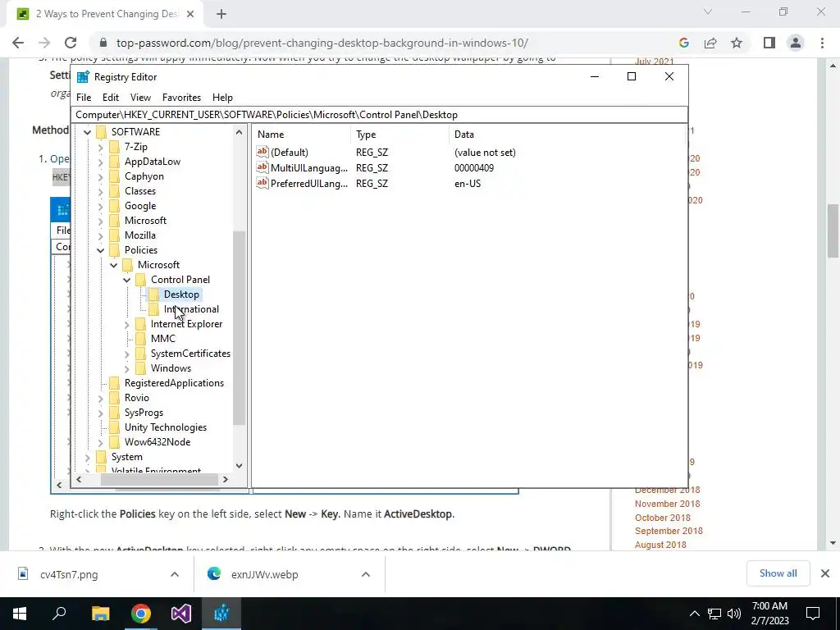
Task: Click the Unity Technologies folder icon
Action: pyautogui.click(x=114, y=427)
